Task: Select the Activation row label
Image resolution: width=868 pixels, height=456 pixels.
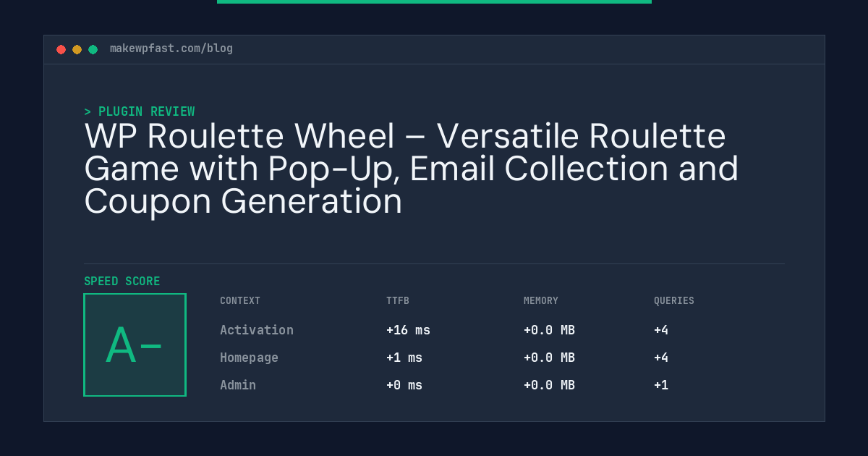Action: point(257,330)
